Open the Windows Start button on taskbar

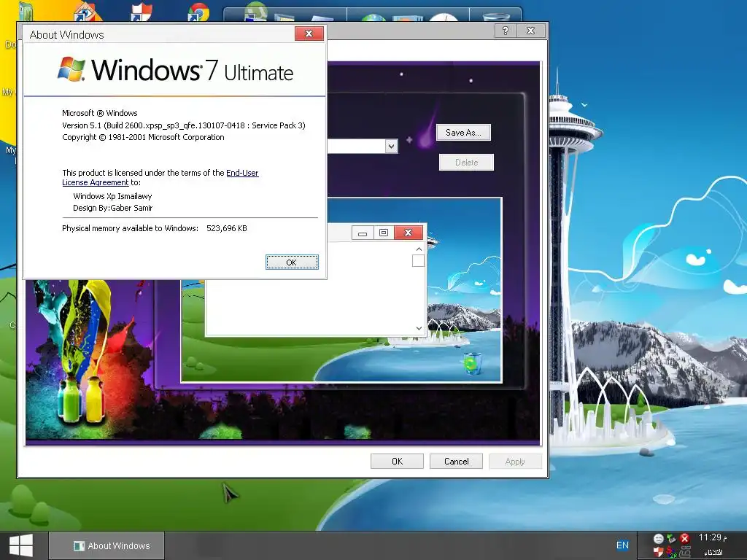click(x=21, y=545)
